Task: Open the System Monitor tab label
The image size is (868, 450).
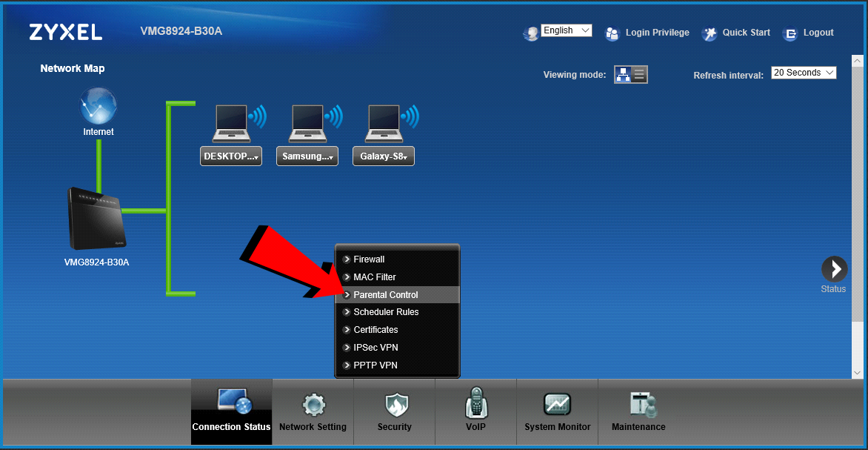Action: coord(558,427)
